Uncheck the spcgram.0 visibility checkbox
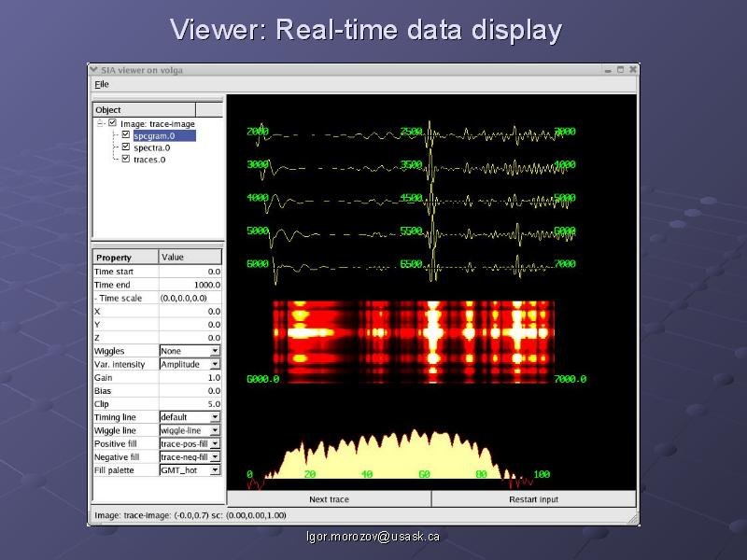Screen dimensions: 747x560 [x=126, y=135]
